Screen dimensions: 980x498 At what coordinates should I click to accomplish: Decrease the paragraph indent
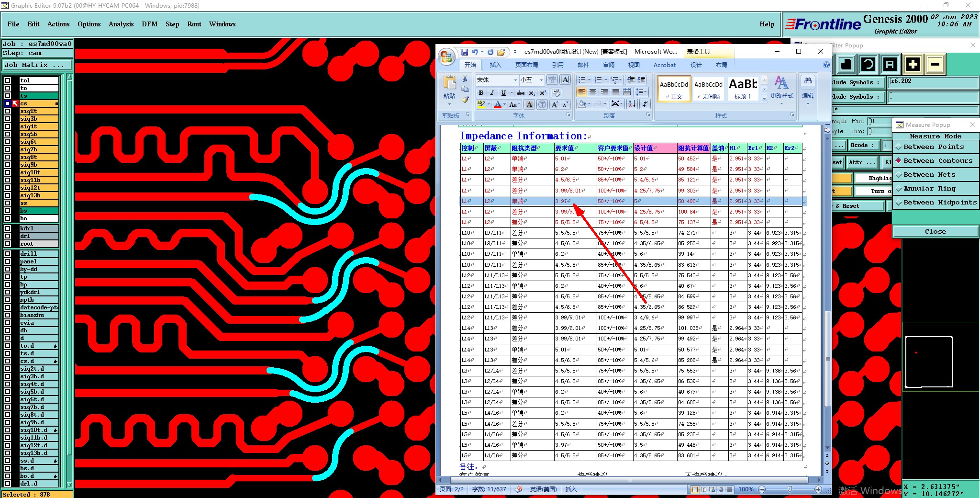coord(631,80)
